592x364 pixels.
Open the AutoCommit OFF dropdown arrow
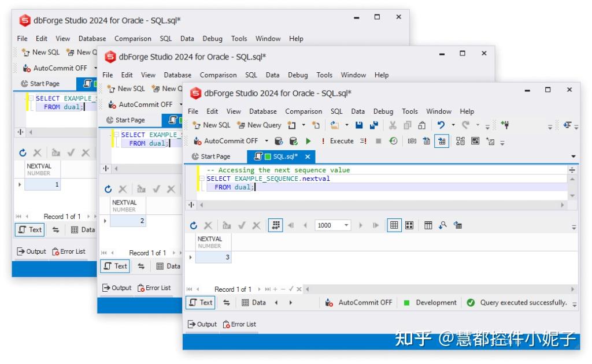pyautogui.click(x=267, y=141)
